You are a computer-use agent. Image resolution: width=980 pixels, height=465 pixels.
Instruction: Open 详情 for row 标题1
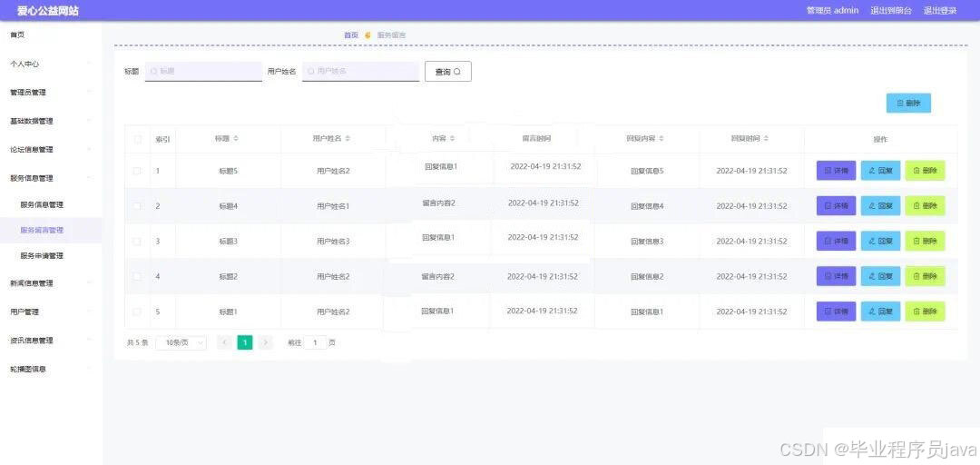point(836,311)
